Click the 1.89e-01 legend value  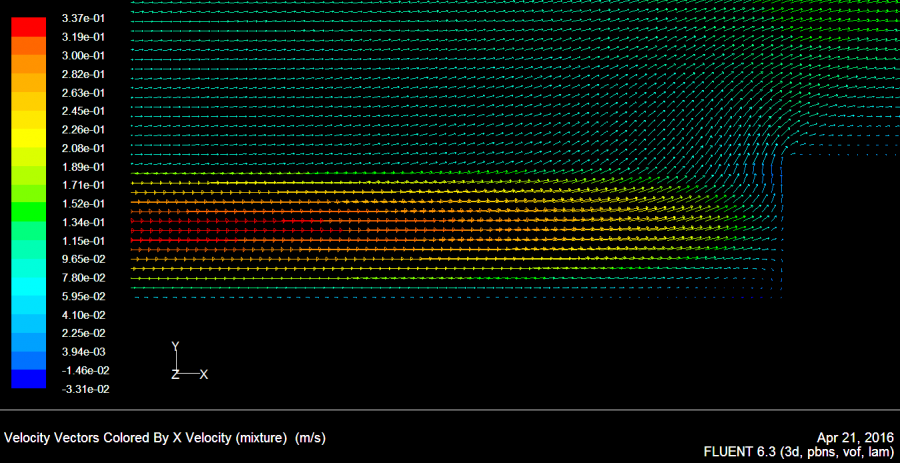[83, 167]
